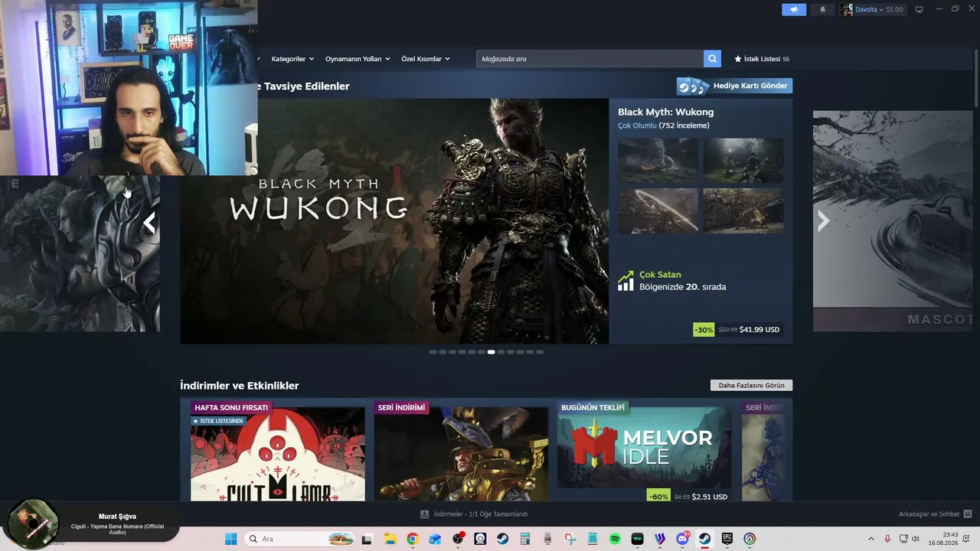Click the Melvor Idle $2.51 USD price
Viewport: 980px width, 551px height.
(710, 497)
